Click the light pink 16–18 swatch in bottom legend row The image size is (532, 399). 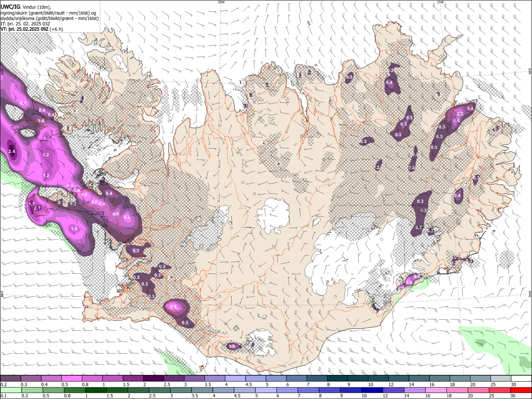(x=435, y=390)
